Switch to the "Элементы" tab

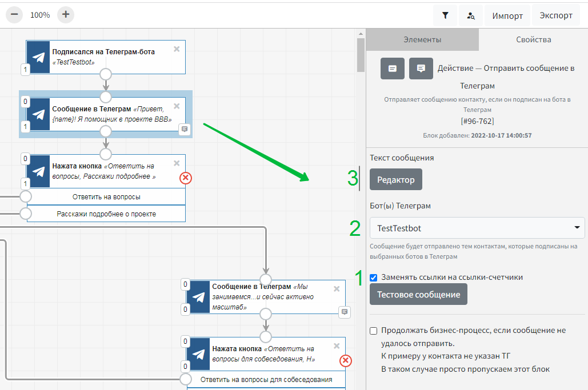[x=422, y=40]
